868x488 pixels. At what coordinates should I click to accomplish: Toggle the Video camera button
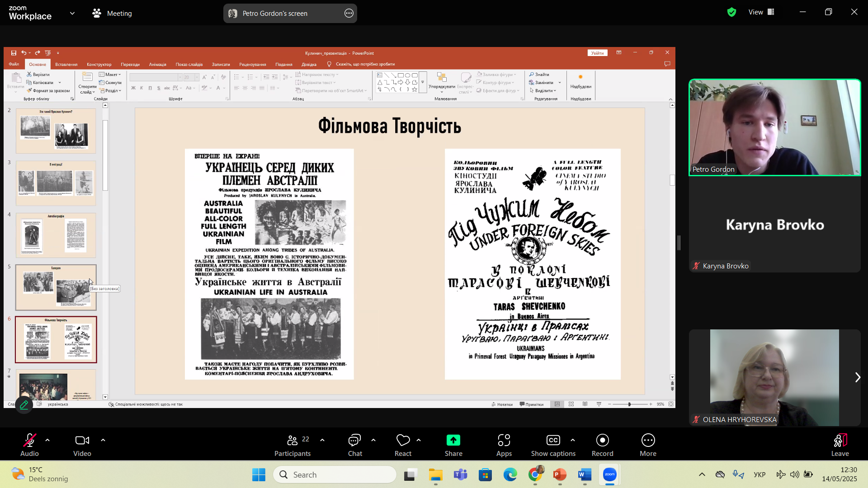82,441
